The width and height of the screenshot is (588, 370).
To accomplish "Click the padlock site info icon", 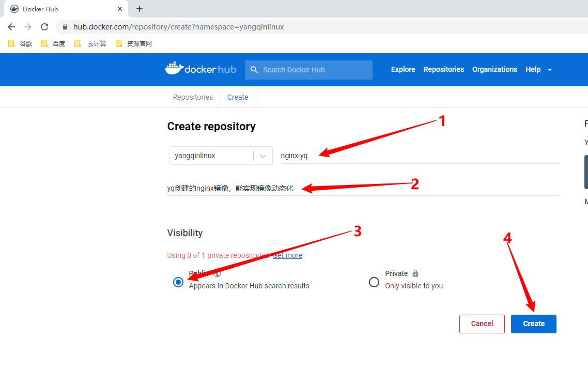I will pos(65,27).
